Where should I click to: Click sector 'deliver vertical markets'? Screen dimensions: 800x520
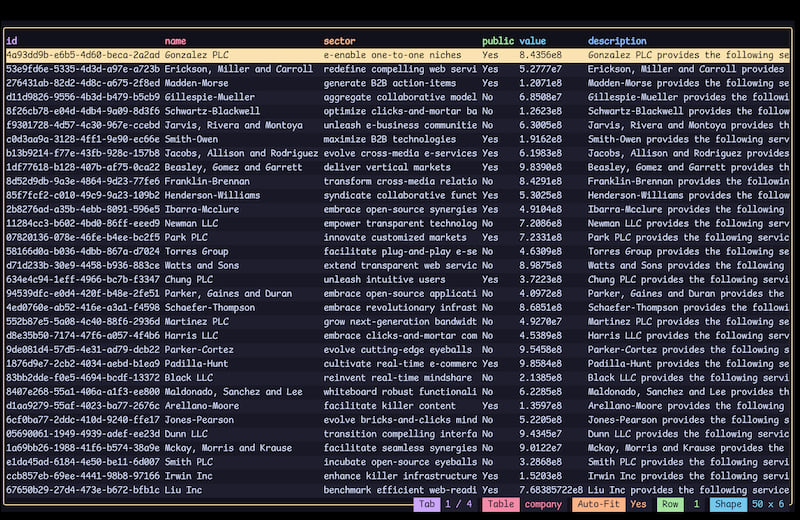(387, 167)
